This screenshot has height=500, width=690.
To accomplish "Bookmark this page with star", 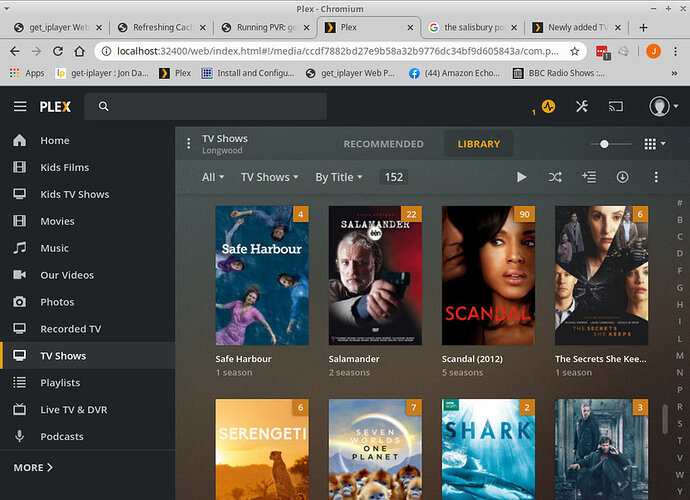I will (x=574, y=51).
